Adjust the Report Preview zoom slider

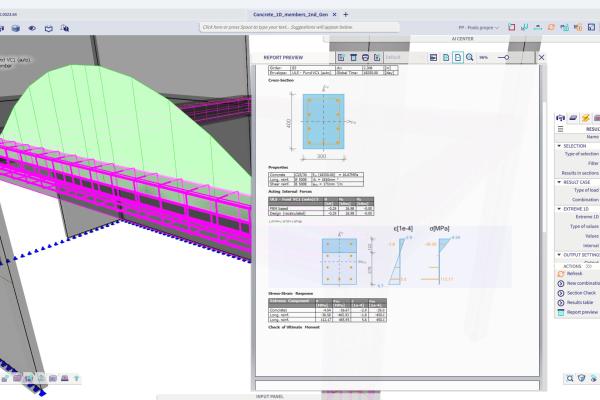(506, 57)
